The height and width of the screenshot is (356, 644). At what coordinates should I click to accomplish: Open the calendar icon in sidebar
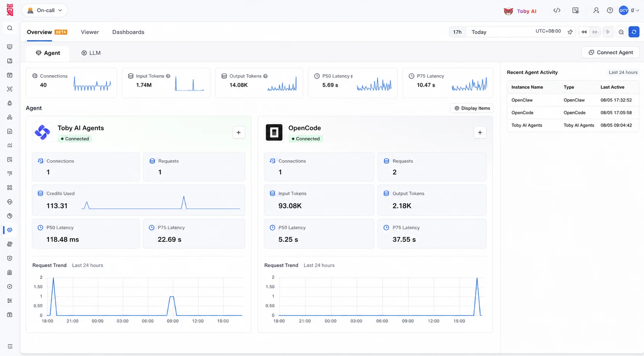10,75
